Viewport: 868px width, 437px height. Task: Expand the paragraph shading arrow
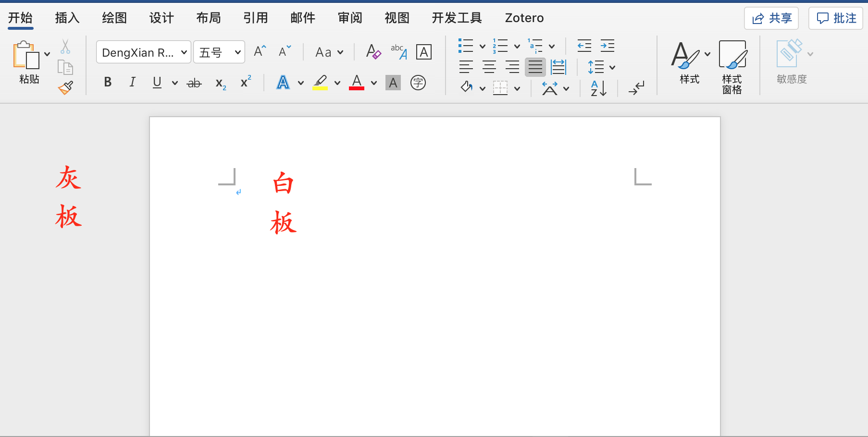click(x=483, y=88)
